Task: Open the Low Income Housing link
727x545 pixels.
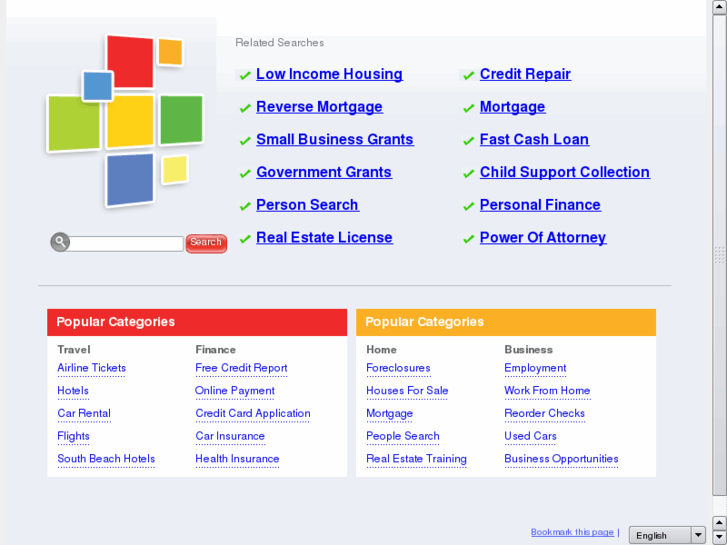Action: pos(329,74)
